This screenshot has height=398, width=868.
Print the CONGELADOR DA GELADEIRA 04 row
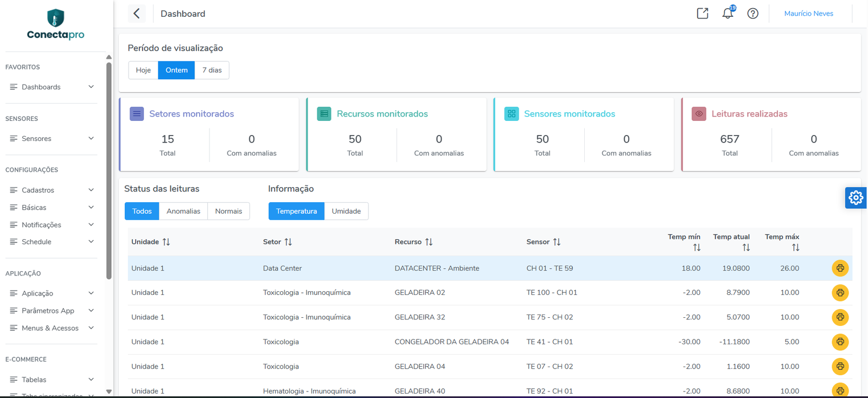pyautogui.click(x=840, y=342)
